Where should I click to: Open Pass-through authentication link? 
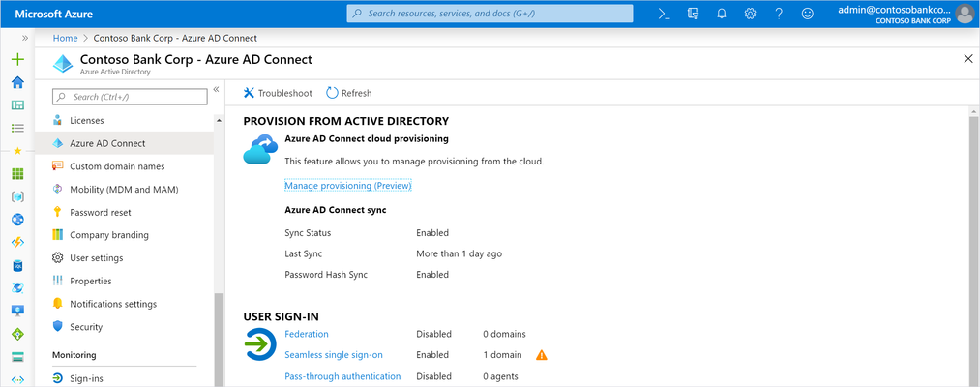[x=342, y=376]
